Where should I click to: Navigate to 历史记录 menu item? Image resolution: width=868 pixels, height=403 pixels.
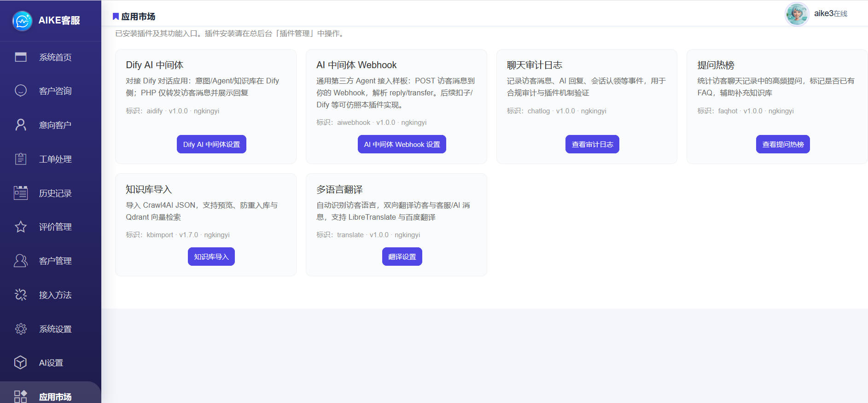point(51,193)
